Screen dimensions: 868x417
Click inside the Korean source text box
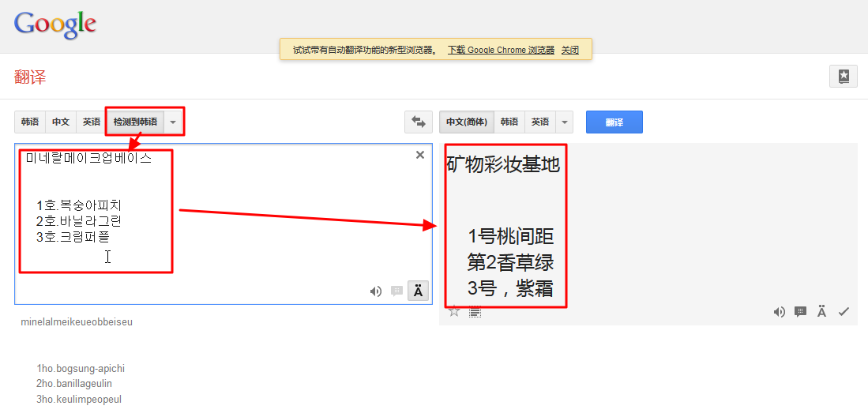[x=224, y=224]
